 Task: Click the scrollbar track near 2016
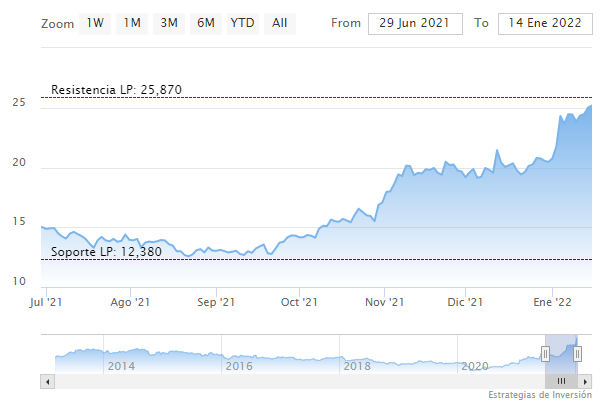(238, 381)
